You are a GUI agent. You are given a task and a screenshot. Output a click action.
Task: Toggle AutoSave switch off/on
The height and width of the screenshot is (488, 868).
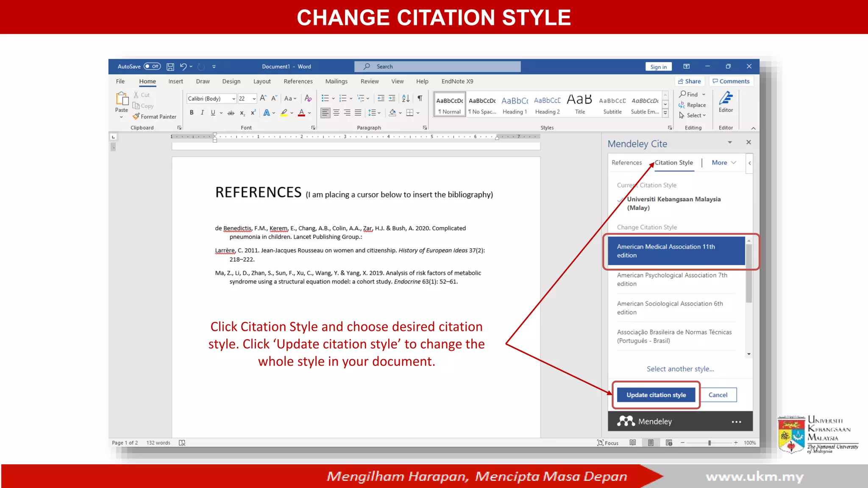(152, 67)
